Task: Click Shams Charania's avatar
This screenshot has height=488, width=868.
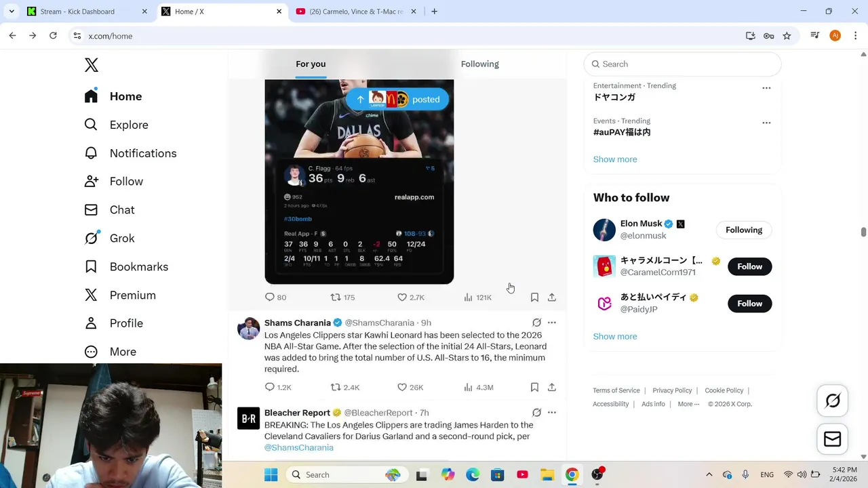Action: (248, 328)
